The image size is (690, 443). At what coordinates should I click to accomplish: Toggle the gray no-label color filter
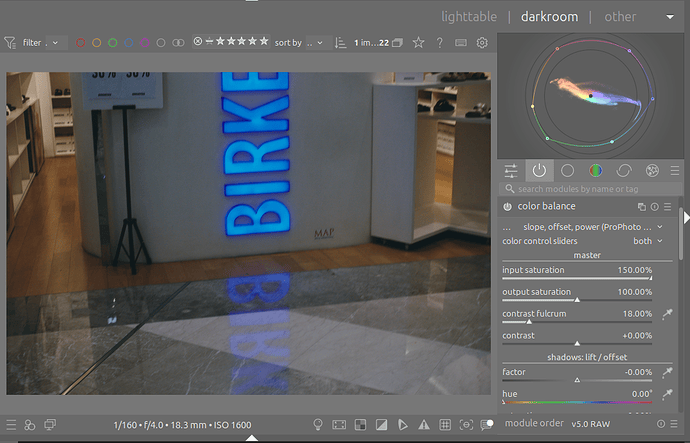tap(161, 43)
